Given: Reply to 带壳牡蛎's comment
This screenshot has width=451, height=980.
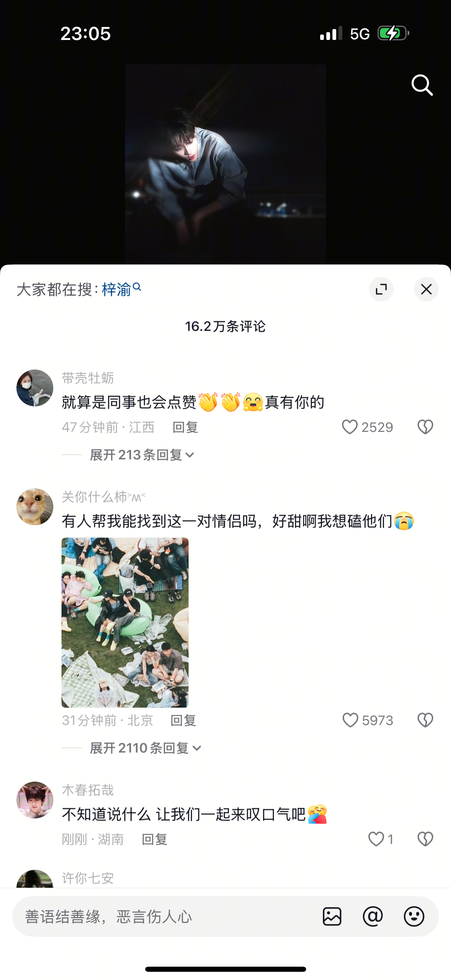Looking at the screenshot, I should pyautogui.click(x=185, y=427).
